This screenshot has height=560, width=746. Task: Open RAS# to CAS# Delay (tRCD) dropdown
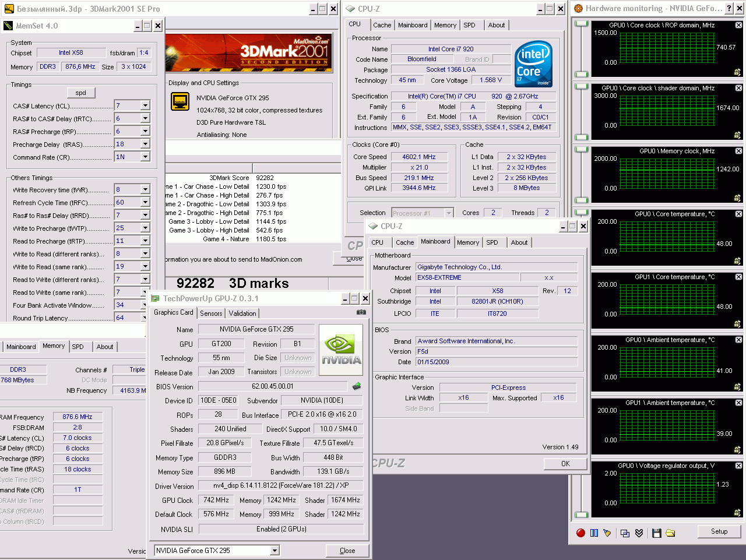coord(145,118)
